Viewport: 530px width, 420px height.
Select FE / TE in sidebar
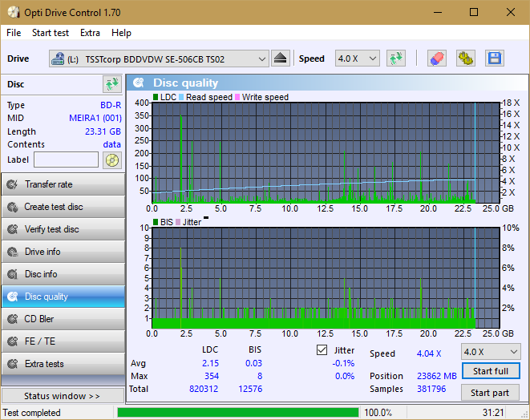point(63,341)
